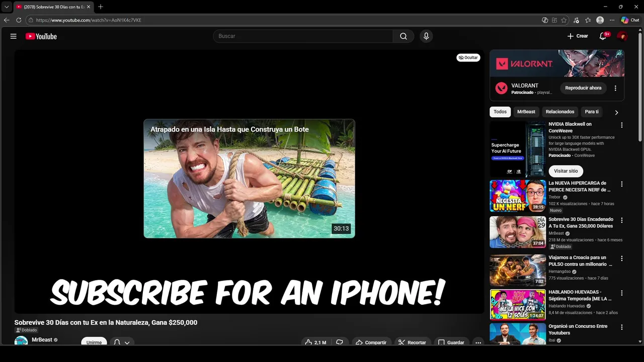
Task: Open options for Sobrevive 30 Días Encadenado
Action: (621, 220)
